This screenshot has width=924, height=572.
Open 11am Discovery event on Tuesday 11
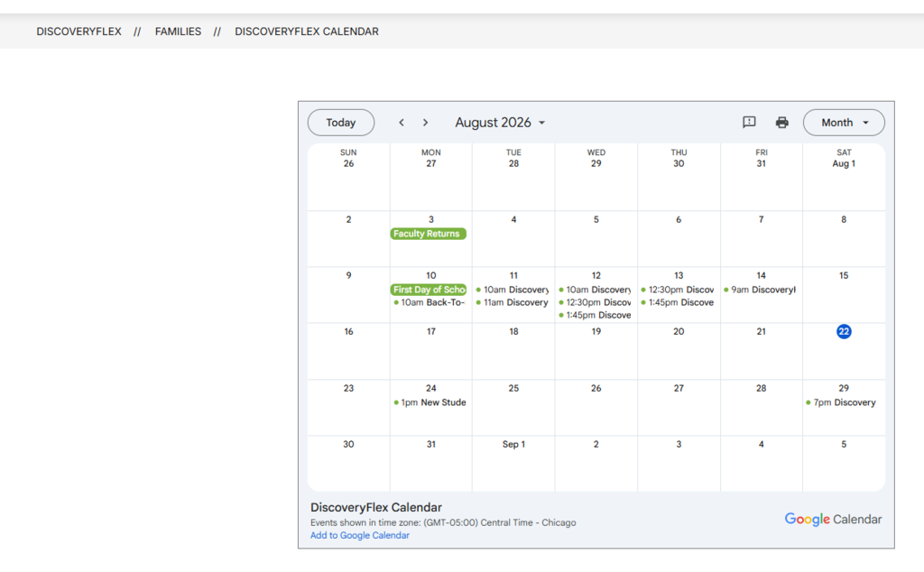(x=513, y=302)
